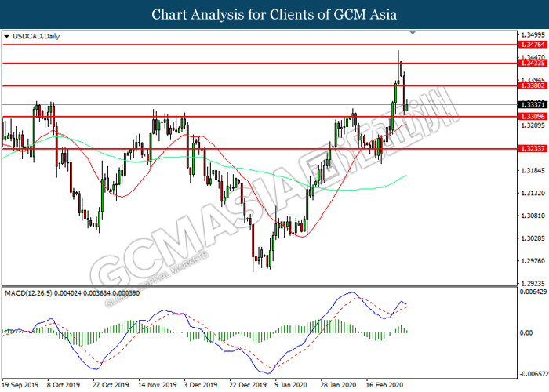The width and height of the screenshot is (549, 392).
Task: Click the 1.34764 resistance price label
Action: 533,45
